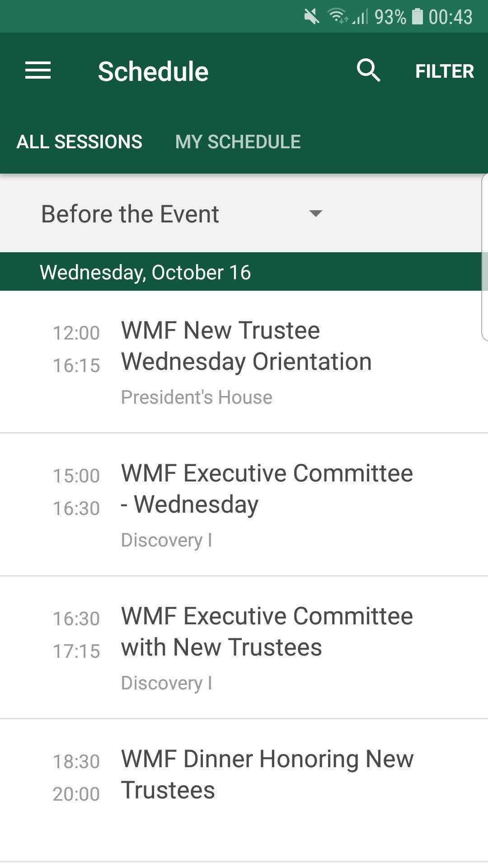
Task: Switch to the MY SCHEDULE tab
Action: point(238,142)
